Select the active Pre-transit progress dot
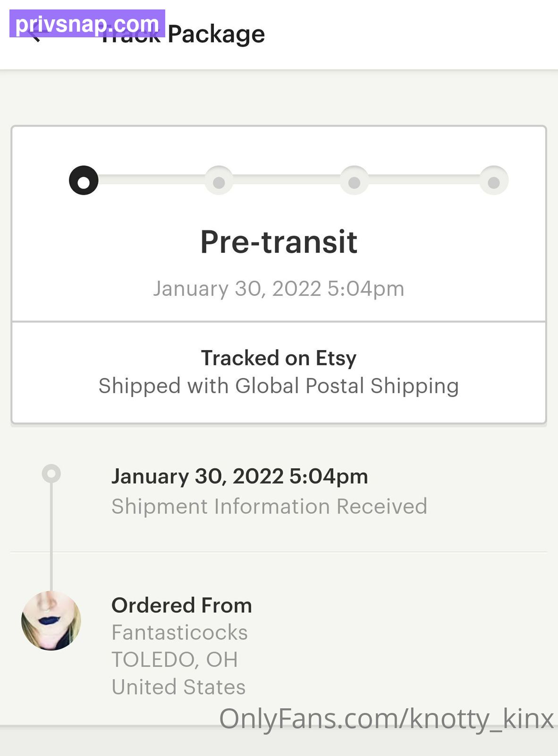Viewport: 558px width, 756px height. click(x=84, y=180)
